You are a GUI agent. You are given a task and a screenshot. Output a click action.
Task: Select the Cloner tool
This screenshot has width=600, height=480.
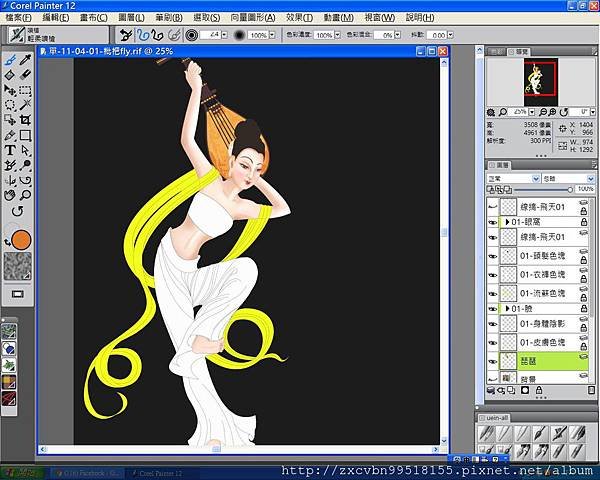[x=10, y=165]
